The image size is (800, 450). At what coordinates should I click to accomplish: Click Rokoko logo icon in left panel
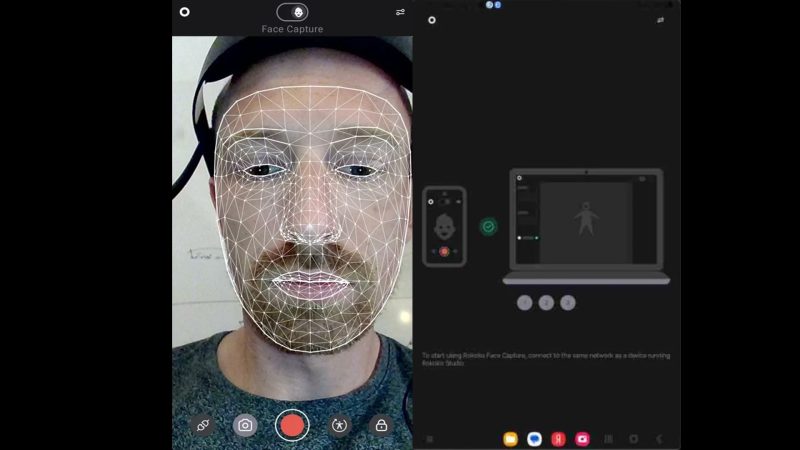click(184, 12)
